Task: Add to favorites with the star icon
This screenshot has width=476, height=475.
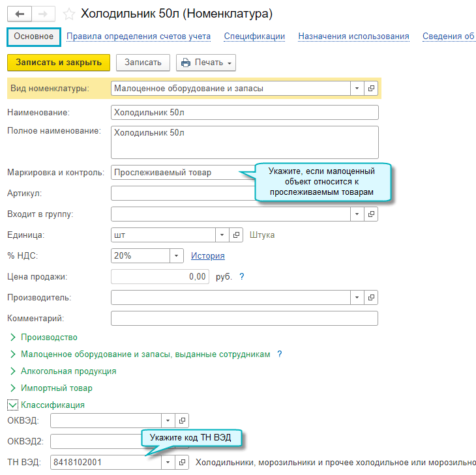Action: pos(69,14)
